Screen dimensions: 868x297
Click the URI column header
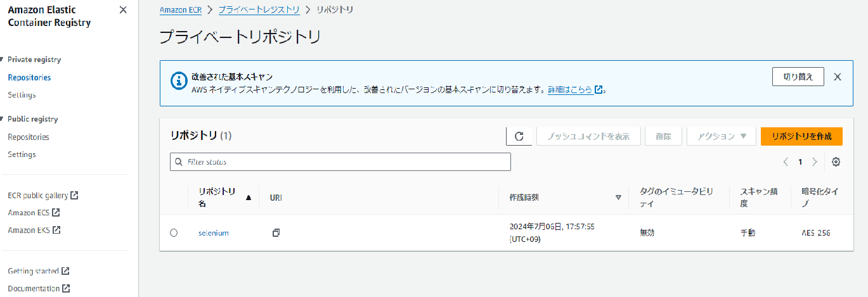[x=276, y=198]
